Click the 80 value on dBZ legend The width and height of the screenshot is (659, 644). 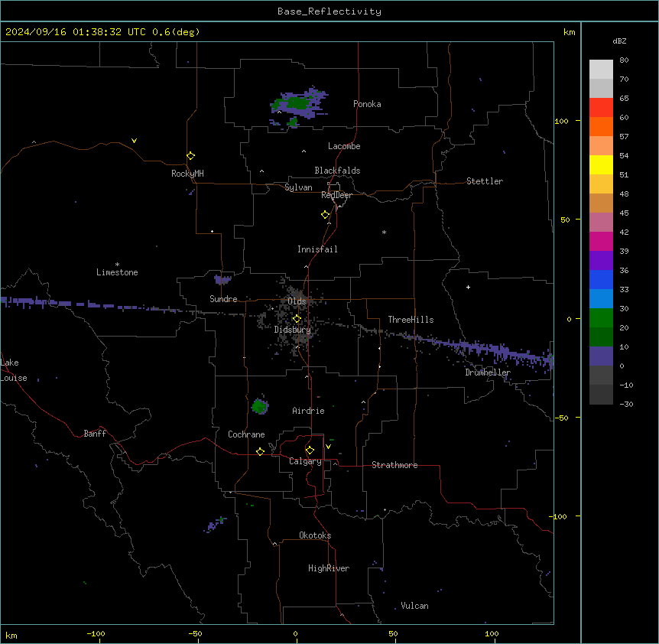pos(624,60)
